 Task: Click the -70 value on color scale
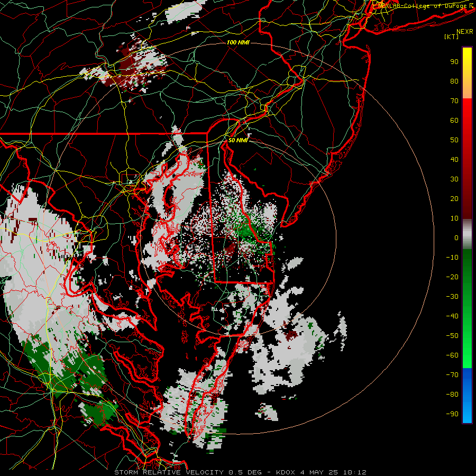[x=452, y=374]
